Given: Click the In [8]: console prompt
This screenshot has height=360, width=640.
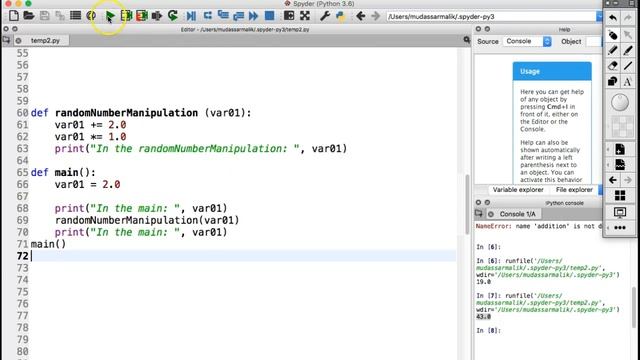Looking at the screenshot, I should (x=488, y=331).
